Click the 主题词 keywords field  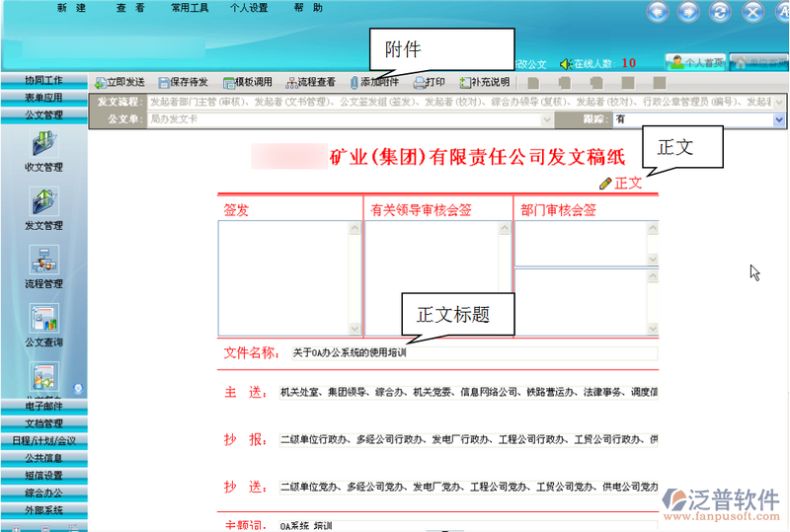click(x=468, y=526)
